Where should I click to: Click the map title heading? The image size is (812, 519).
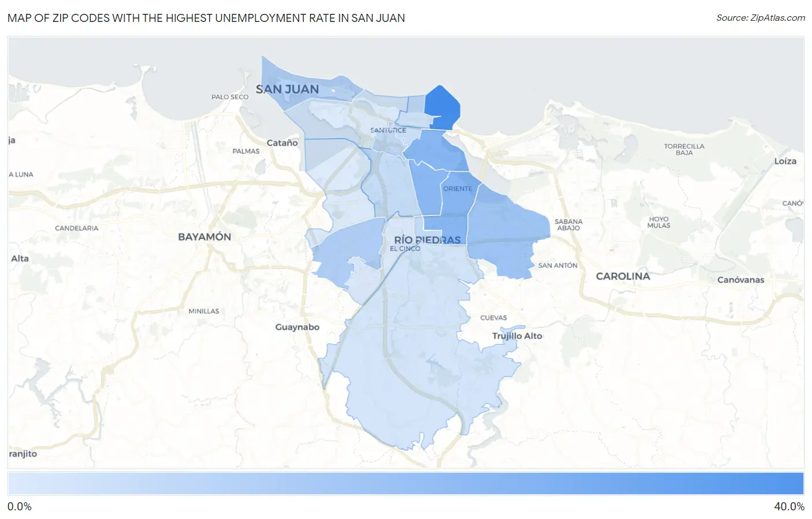pos(206,18)
